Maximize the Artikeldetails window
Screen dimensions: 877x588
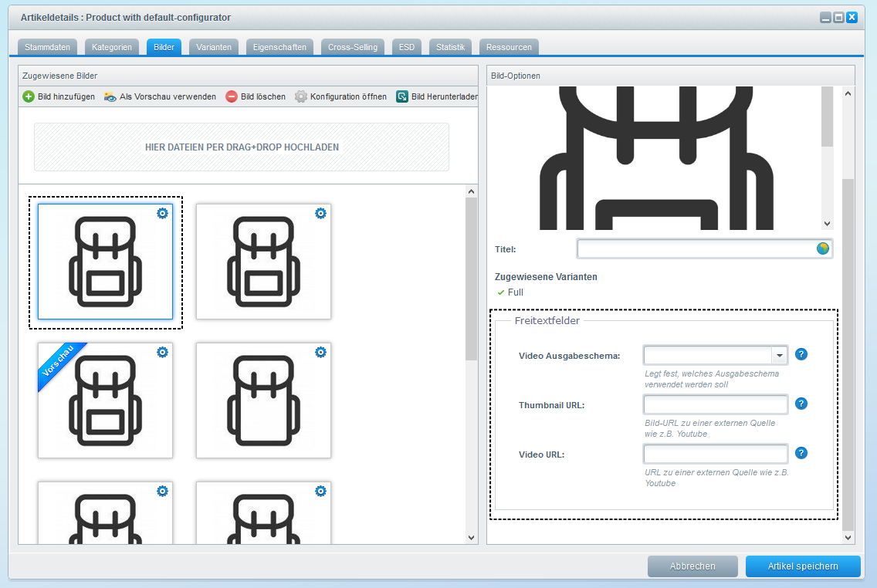tap(838, 17)
